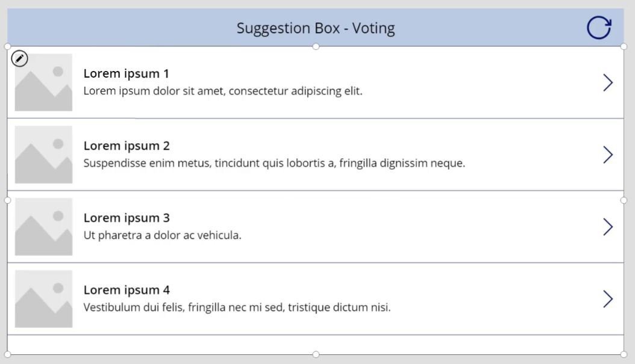Select the Lorem ipsum 2 title label
635x364 pixels.
[127, 146]
